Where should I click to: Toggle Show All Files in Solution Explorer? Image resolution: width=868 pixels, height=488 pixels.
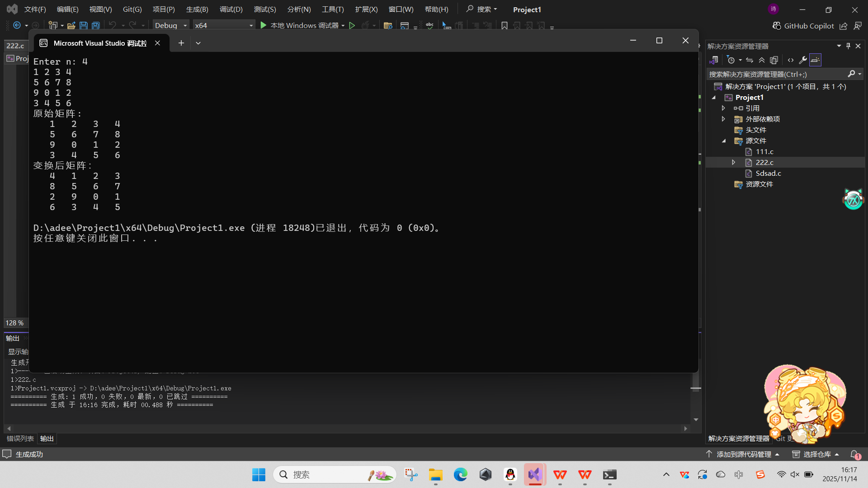[x=774, y=60]
